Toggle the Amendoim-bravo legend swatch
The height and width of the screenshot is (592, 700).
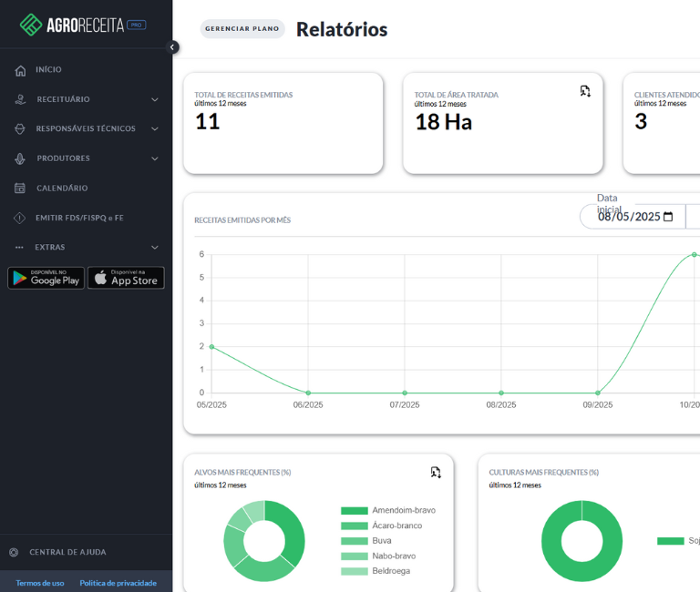[x=354, y=511]
